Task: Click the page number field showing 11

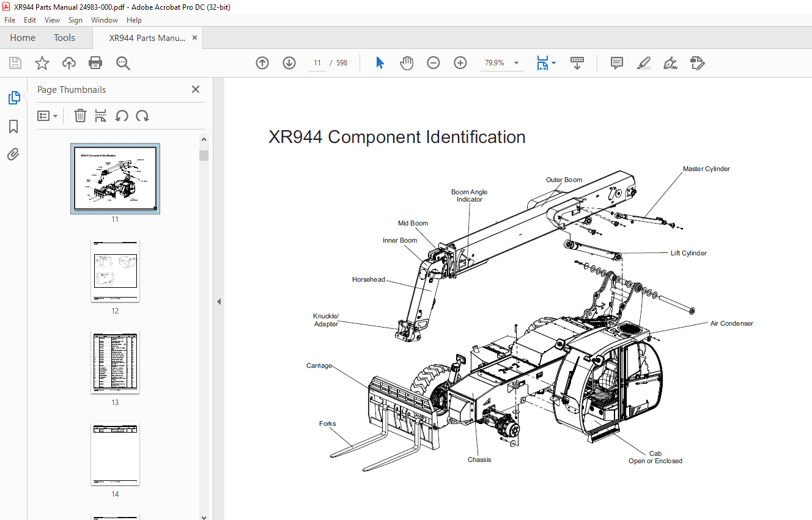Action: [x=317, y=63]
